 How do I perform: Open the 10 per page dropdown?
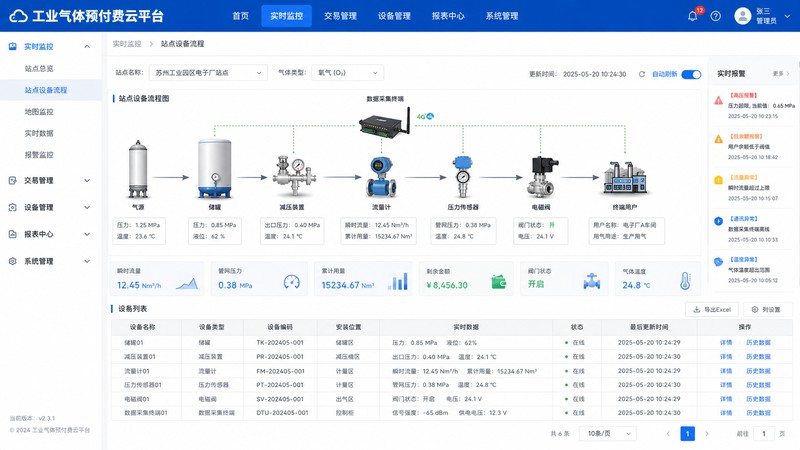tap(608, 434)
